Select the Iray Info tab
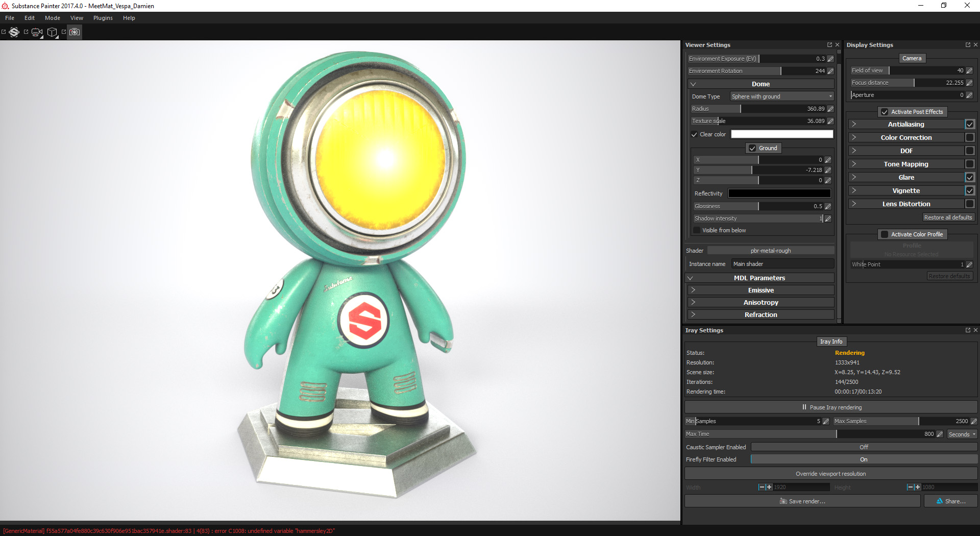Screen dimensions: 980x536 click(831, 342)
